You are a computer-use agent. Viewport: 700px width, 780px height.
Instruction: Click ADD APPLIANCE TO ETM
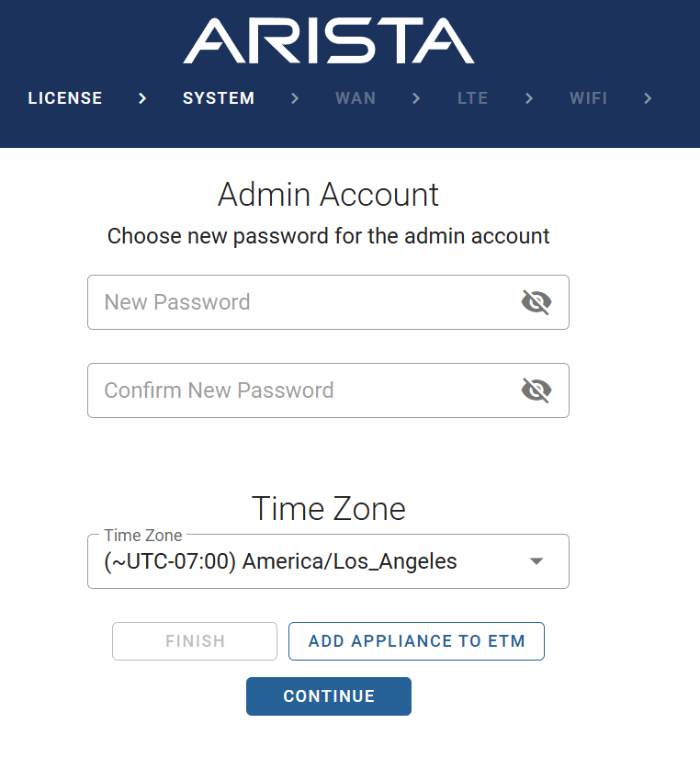(416, 641)
